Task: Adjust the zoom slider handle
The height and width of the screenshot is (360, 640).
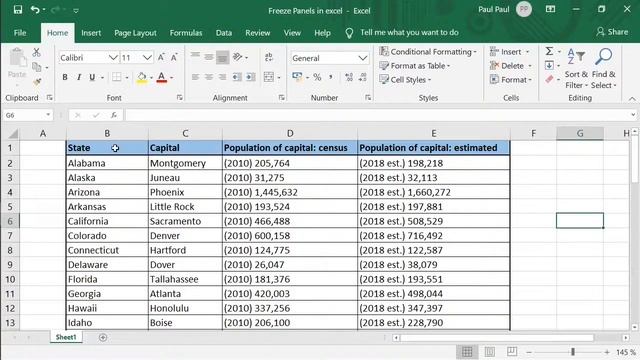Action: (573, 351)
